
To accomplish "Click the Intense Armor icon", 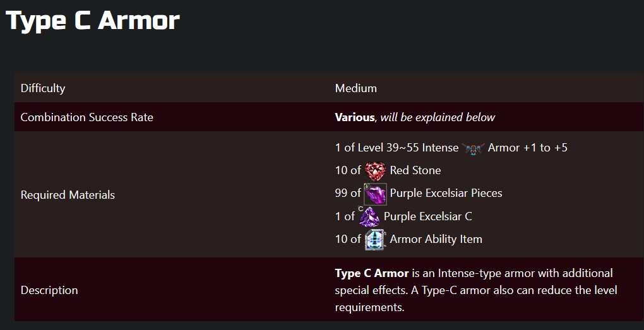I will (473, 148).
